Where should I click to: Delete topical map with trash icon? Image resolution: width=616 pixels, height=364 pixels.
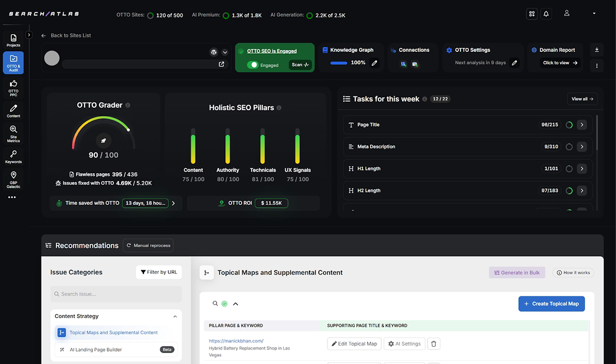coord(434,343)
